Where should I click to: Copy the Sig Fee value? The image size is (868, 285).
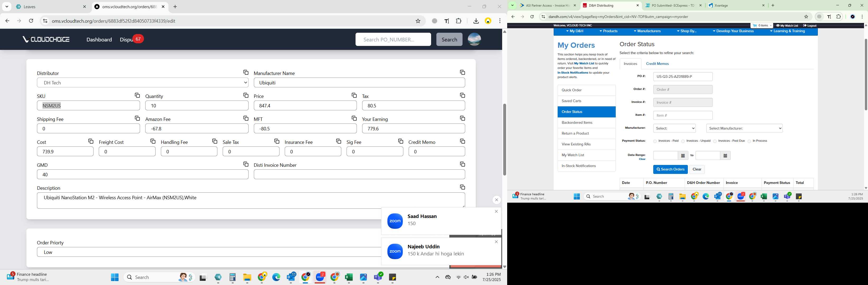click(400, 141)
